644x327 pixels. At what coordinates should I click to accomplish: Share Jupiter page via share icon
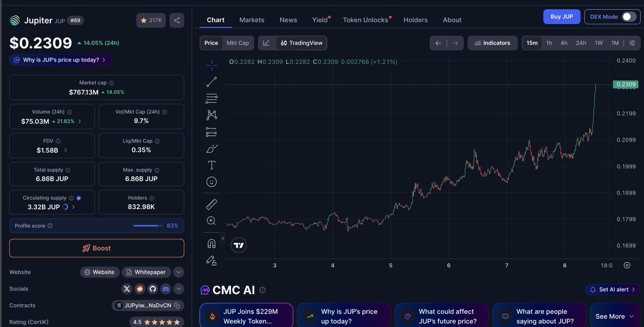[x=177, y=20]
